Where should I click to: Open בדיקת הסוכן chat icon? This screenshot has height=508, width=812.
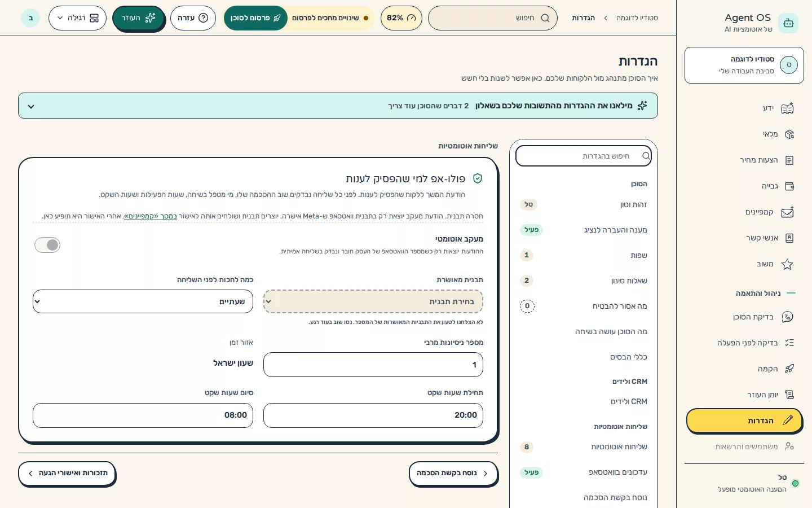[x=787, y=317]
